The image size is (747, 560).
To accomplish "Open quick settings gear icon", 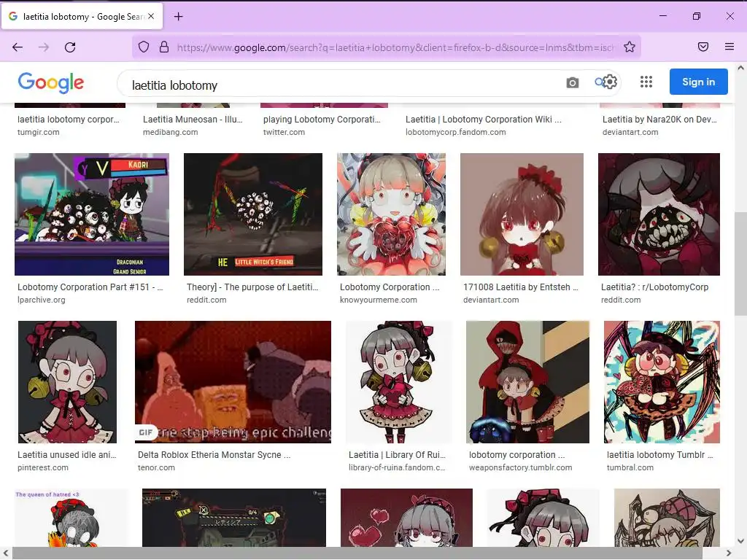I will click(610, 82).
